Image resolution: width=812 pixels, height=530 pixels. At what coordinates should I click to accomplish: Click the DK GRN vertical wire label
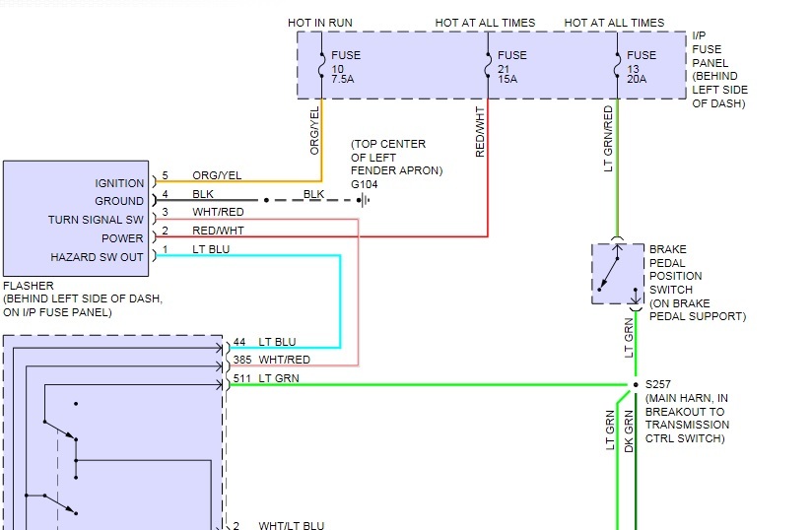[629, 431]
